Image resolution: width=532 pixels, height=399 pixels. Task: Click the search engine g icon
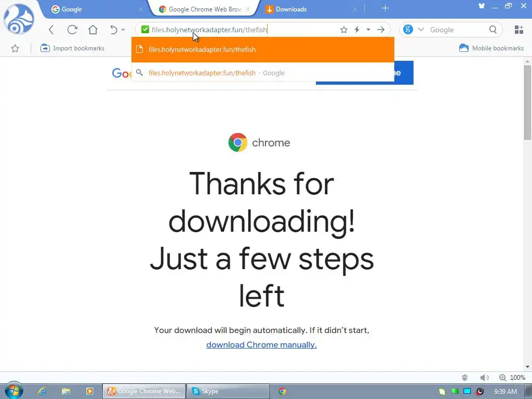click(x=408, y=30)
